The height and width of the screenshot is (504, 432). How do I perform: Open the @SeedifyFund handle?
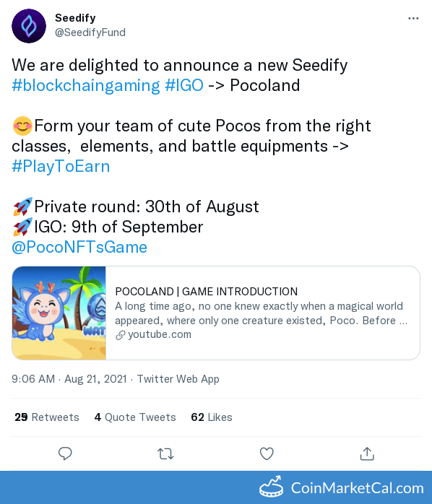click(x=90, y=32)
